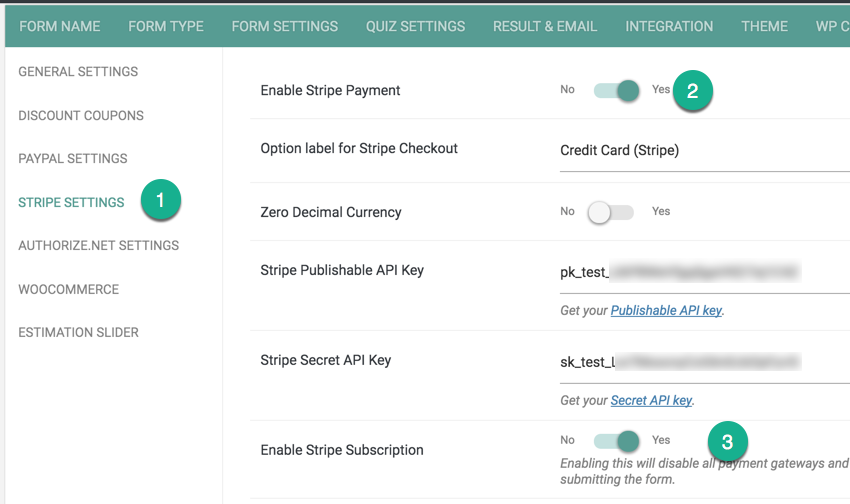
Task: Switch to the Form Type tab
Action: tap(166, 26)
